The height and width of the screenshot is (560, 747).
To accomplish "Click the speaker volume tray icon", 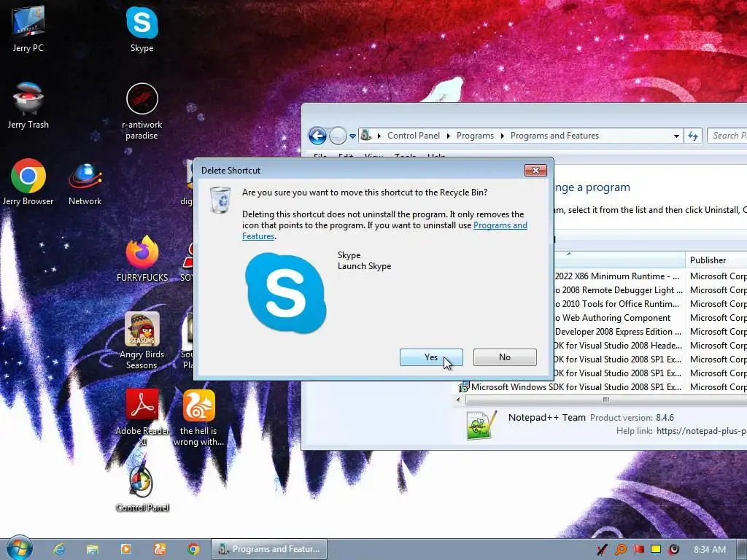I will click(x=673, y=550).
